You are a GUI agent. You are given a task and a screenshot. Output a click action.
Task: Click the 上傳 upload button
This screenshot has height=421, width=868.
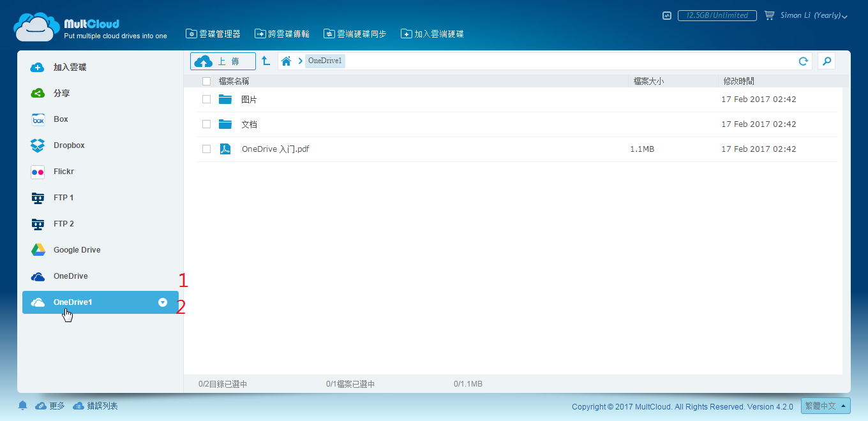[223, 61]
